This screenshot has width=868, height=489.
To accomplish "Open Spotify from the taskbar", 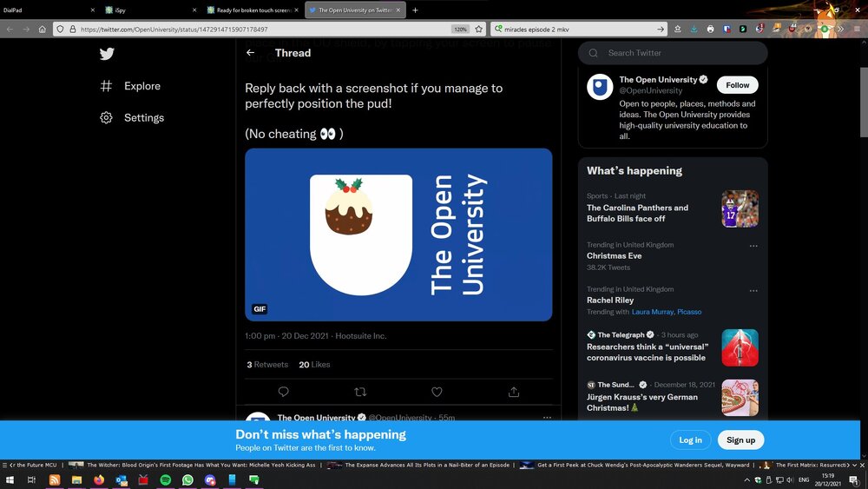I will tap(166, 479).
